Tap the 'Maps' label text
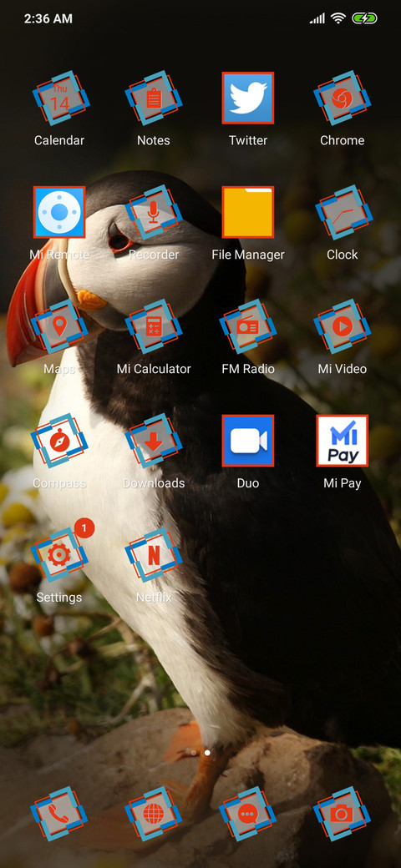The image size is (401, 868). click(59, 370)
